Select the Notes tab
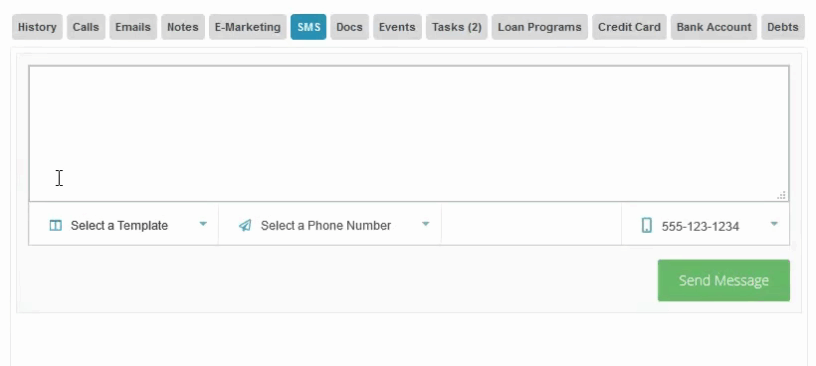This screenshot has height=366, width=816. [x=183, y=27]
